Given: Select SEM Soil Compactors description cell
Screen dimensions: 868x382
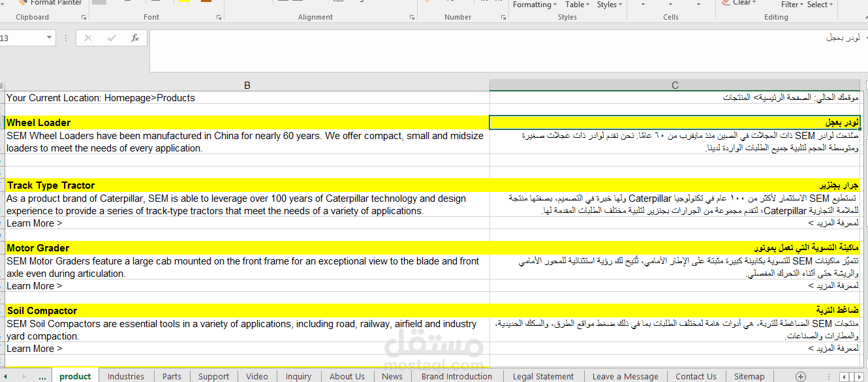Looking at the screenshot, I should coord(247,330).
